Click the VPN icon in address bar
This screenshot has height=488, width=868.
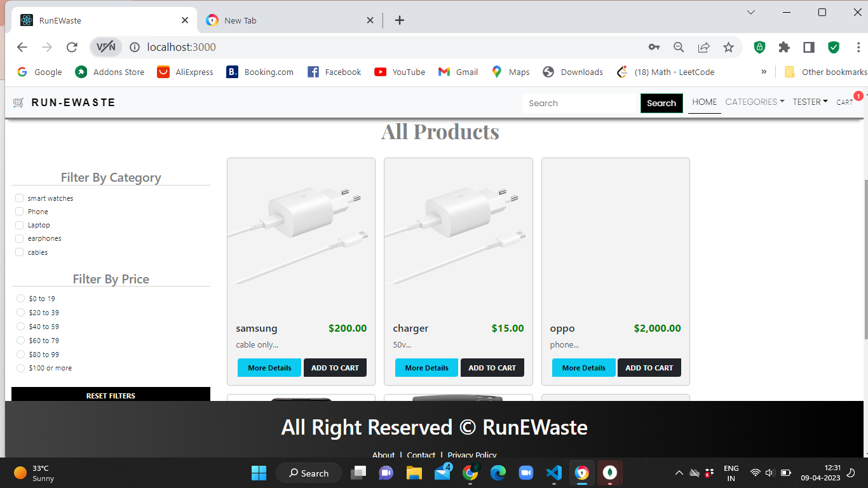point(106,46)
